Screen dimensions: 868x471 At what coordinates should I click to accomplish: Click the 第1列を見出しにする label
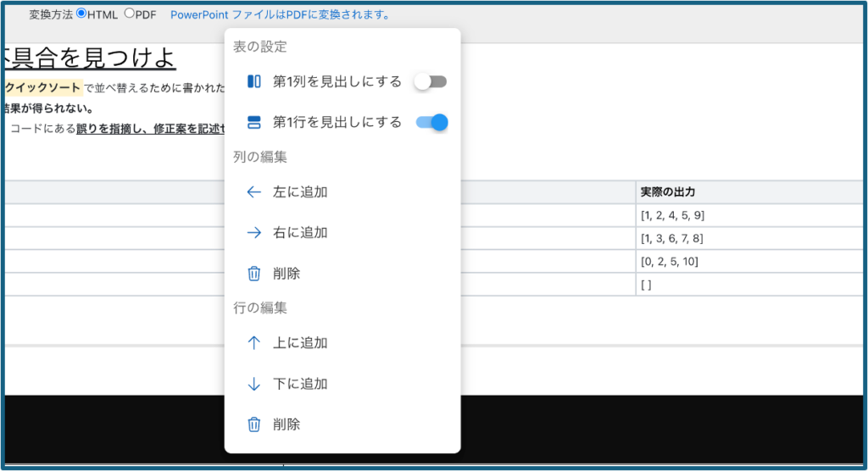pos(337,82)
